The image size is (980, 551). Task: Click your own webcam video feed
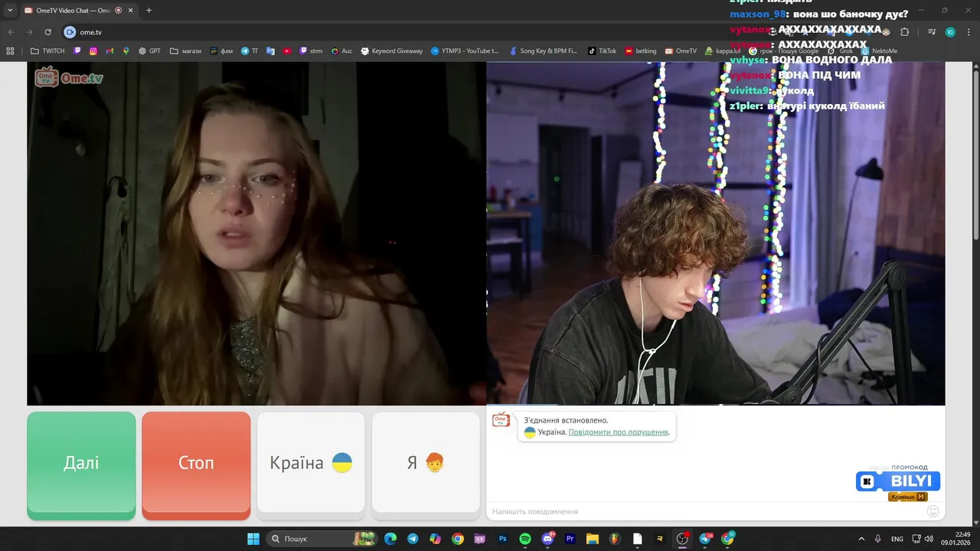point(716,233)
